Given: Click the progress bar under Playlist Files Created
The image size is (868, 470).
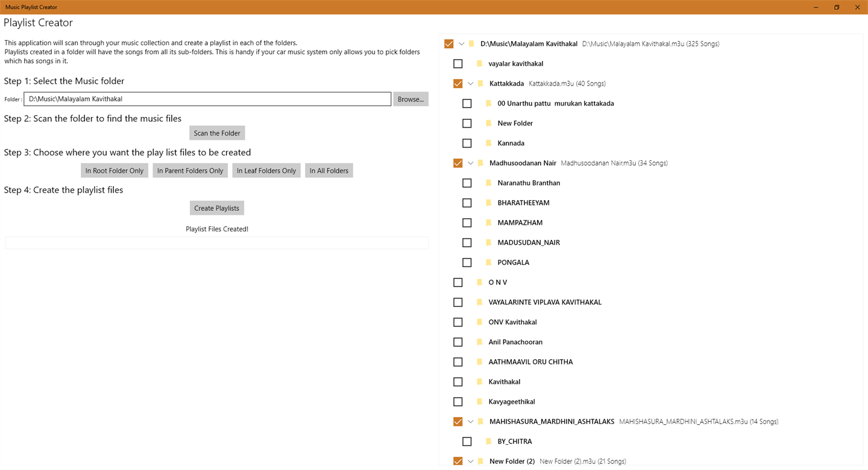Looking at the screenshot, I should [x=217, y=242].
